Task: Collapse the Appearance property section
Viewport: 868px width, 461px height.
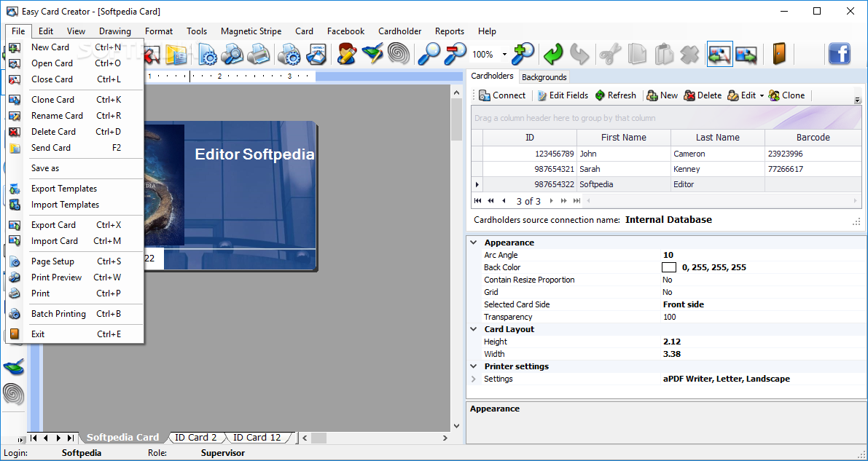Action: (474, 243)
